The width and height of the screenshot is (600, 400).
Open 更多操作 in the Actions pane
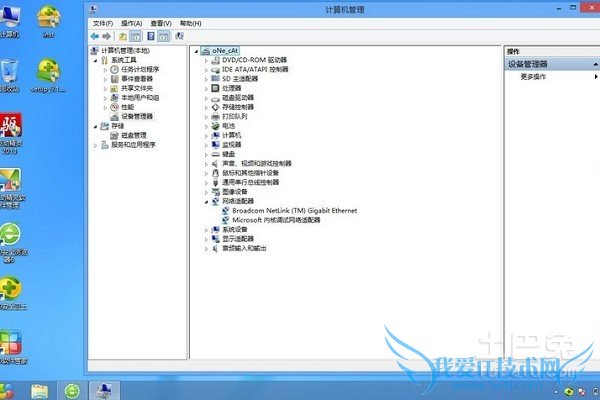(533, 77)
